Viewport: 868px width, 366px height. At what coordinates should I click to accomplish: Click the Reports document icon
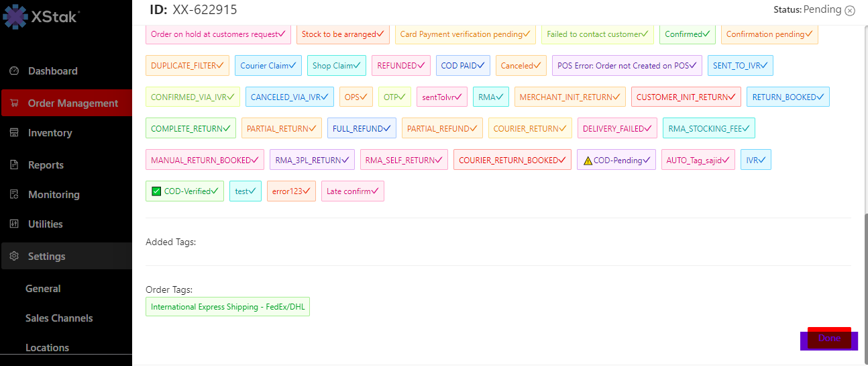pyautogui.click(x=13, y=165)
